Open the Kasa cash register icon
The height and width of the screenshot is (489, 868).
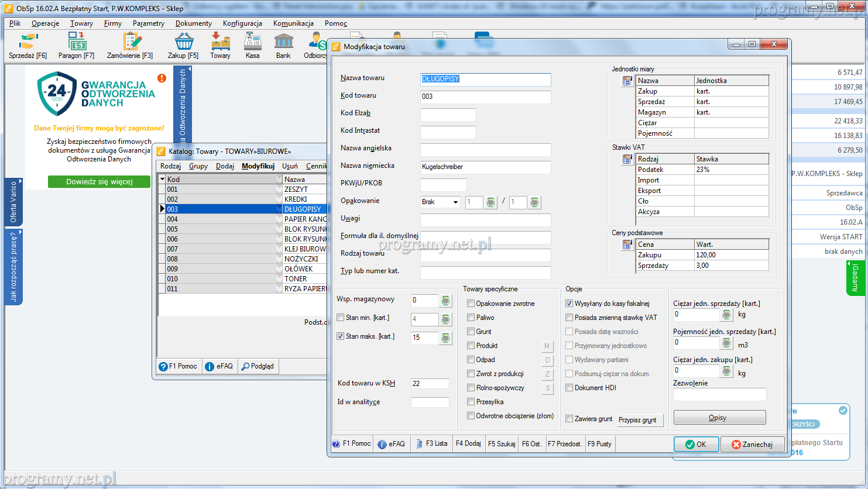click(252, 46)
